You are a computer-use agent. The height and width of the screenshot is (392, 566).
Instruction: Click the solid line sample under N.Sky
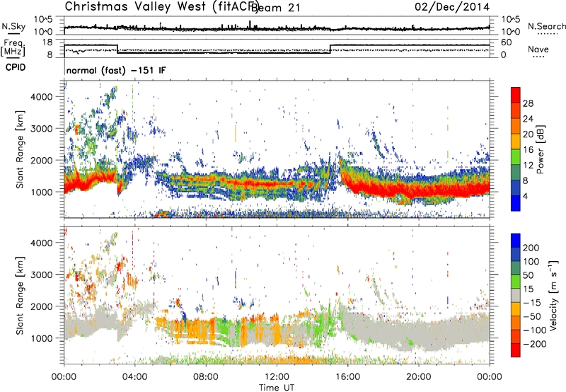(x=13, y=33)
